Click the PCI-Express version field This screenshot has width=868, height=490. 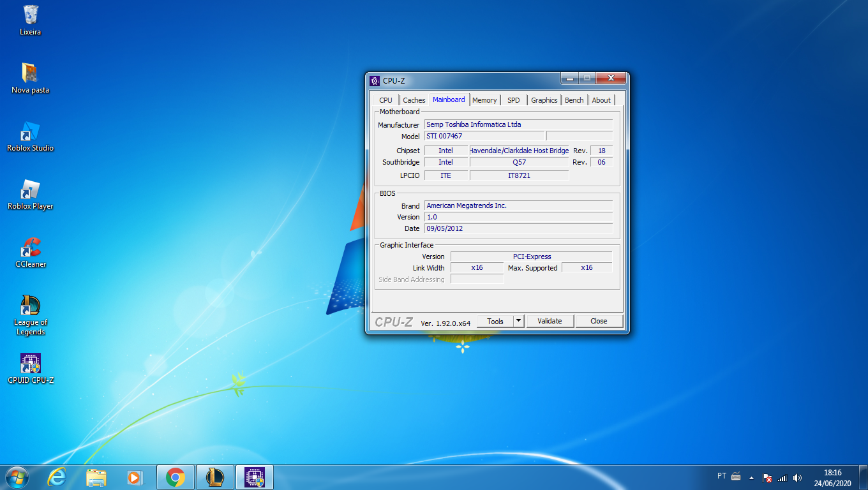(x=532, y=256)
